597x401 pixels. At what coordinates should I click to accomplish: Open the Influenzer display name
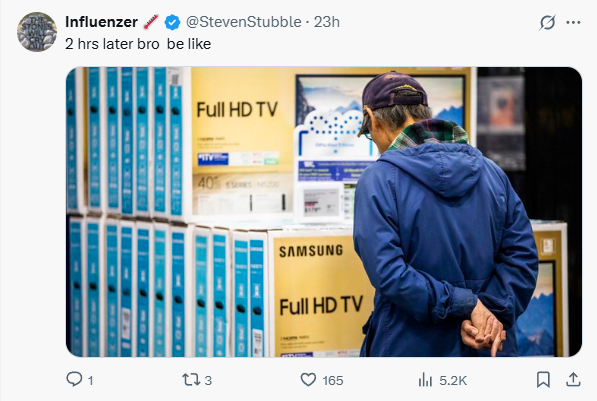[101, 22]
